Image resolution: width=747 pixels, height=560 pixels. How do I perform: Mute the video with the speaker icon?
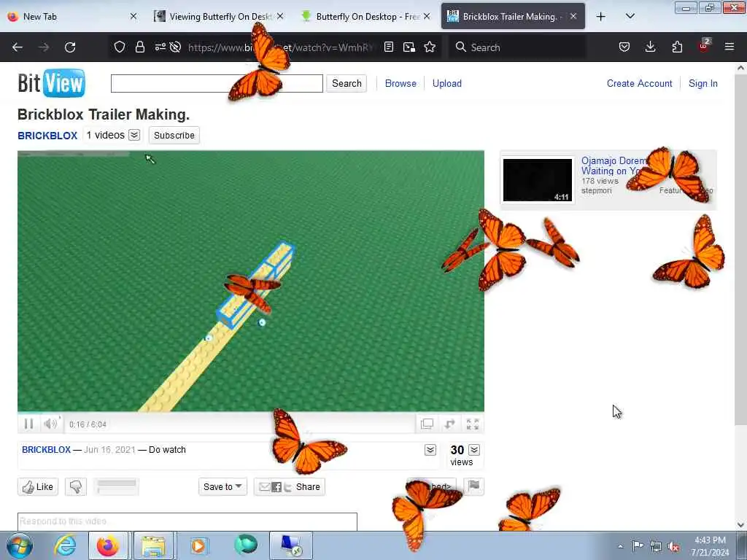50,424
